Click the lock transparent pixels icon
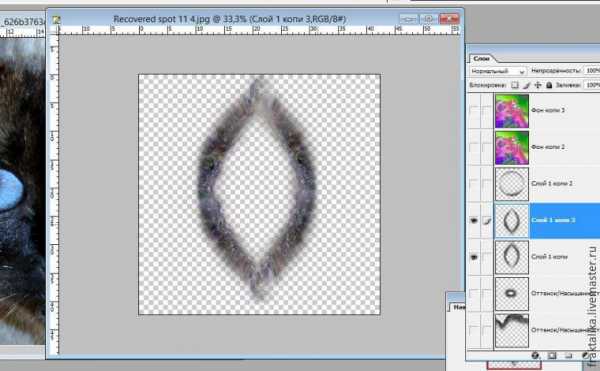 515,85
